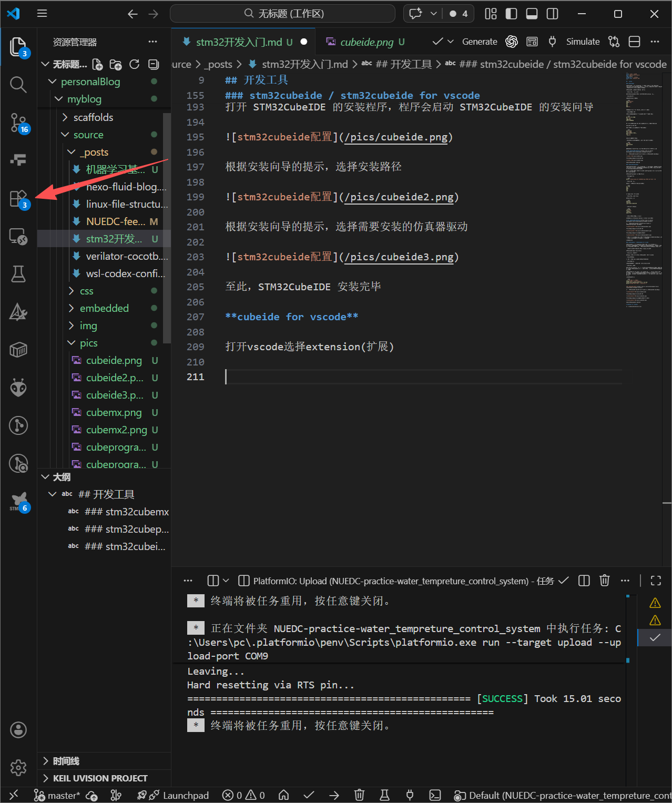Select ### stm32cubemx in outline
The height and width of the screenshot is (803, 672).
coord(126,512)
